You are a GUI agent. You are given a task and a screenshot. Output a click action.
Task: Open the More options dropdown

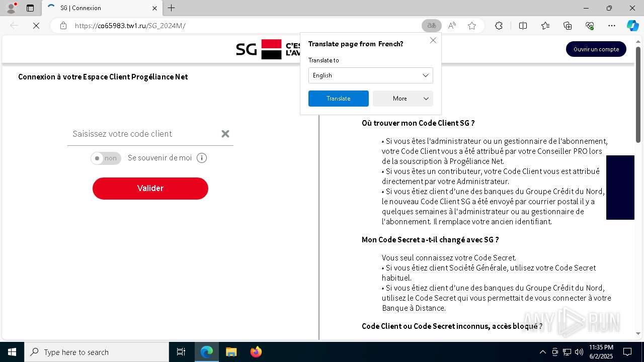pyautogui.click(x=403, y=99)
